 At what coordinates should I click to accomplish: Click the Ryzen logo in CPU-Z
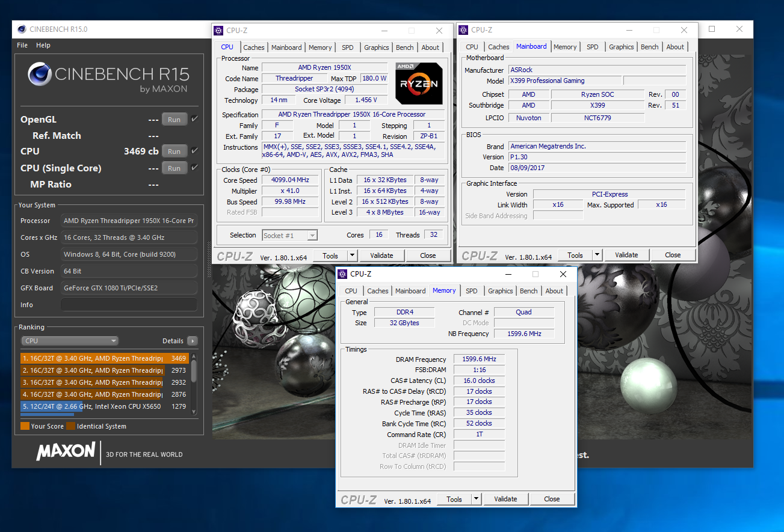[x=419, y=83]
